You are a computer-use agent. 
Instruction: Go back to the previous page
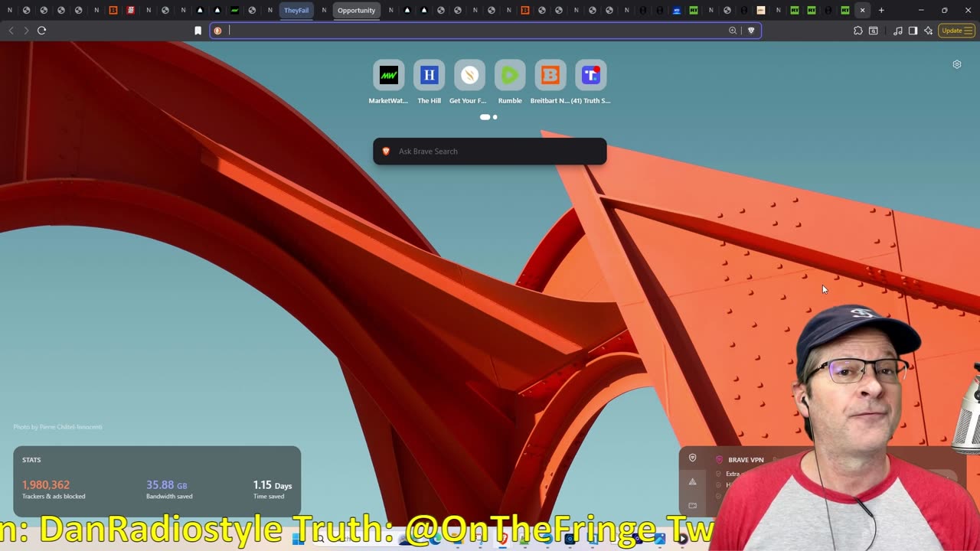11,31
